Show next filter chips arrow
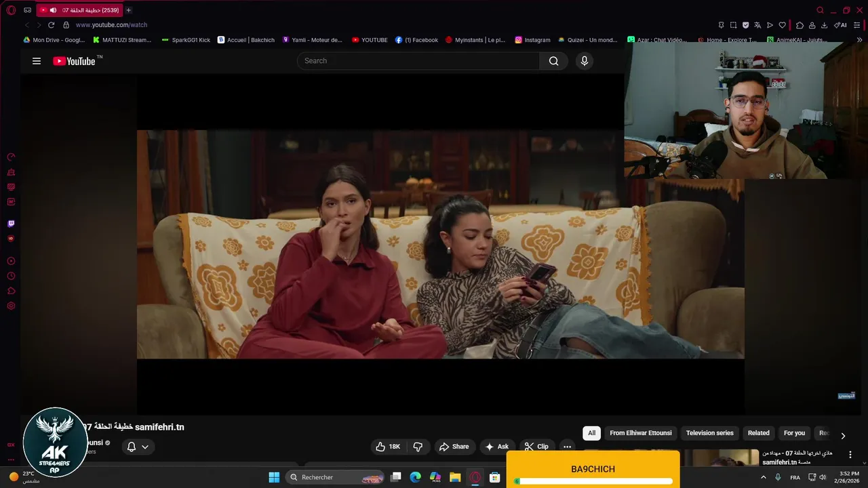This screenshot has width=868, height=488. tap(843, 436)
